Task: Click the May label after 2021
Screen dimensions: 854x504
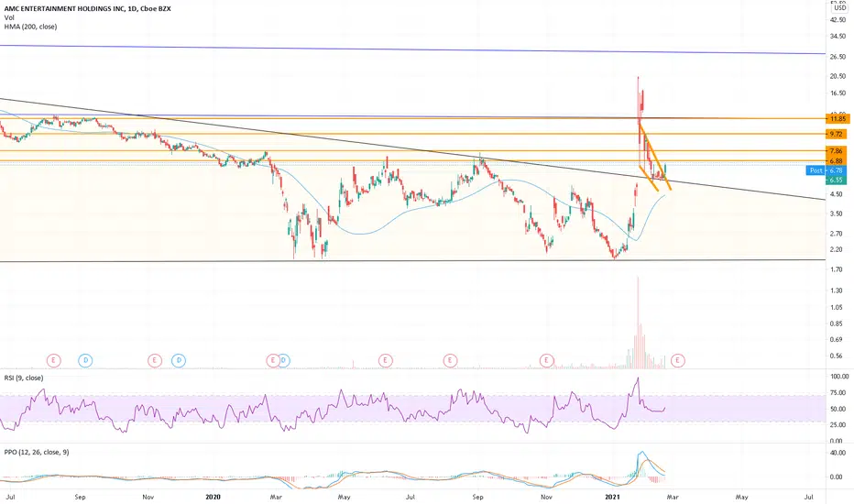Action: [741, 497]
